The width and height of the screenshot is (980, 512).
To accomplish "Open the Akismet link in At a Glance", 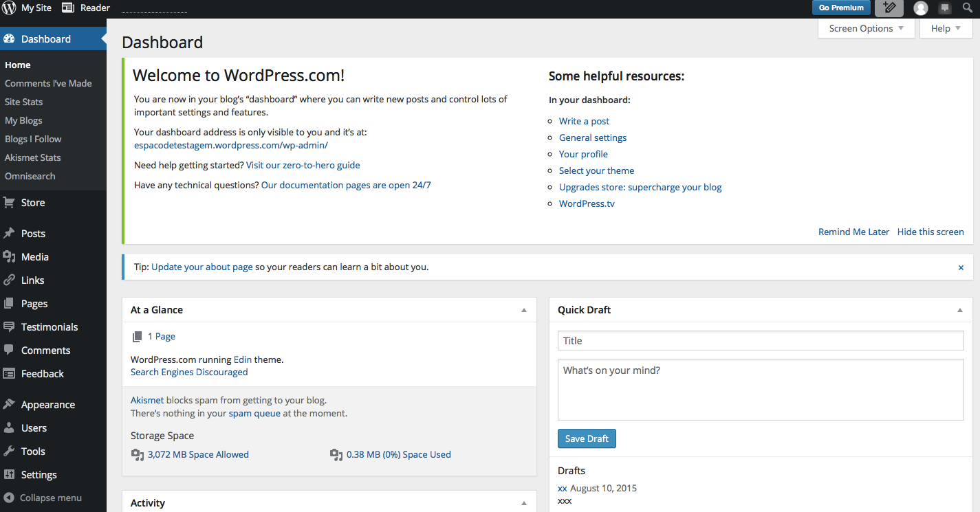I will tap(147, 400).
